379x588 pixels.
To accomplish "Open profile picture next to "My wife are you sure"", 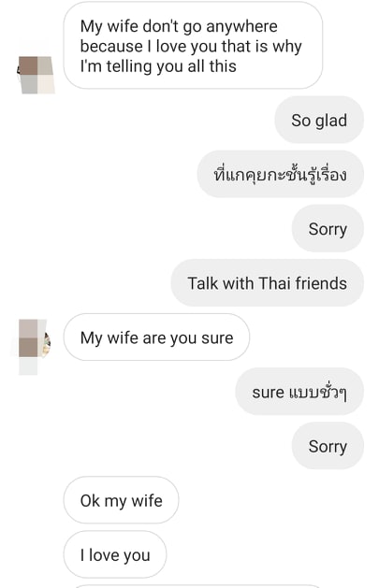I will point(35,347).
